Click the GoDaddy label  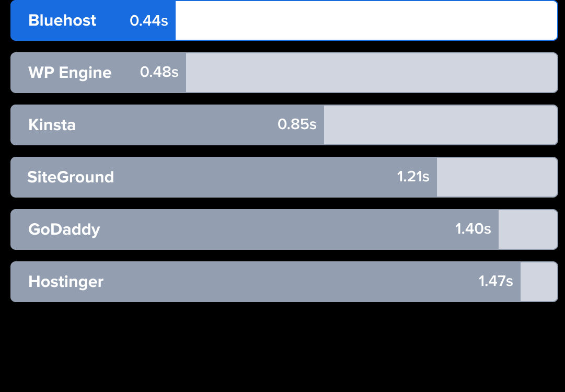(64, 229)
